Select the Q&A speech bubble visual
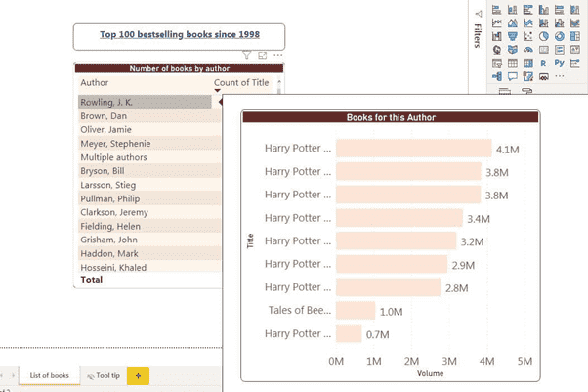Screen dimensions: 588x392 512,76
